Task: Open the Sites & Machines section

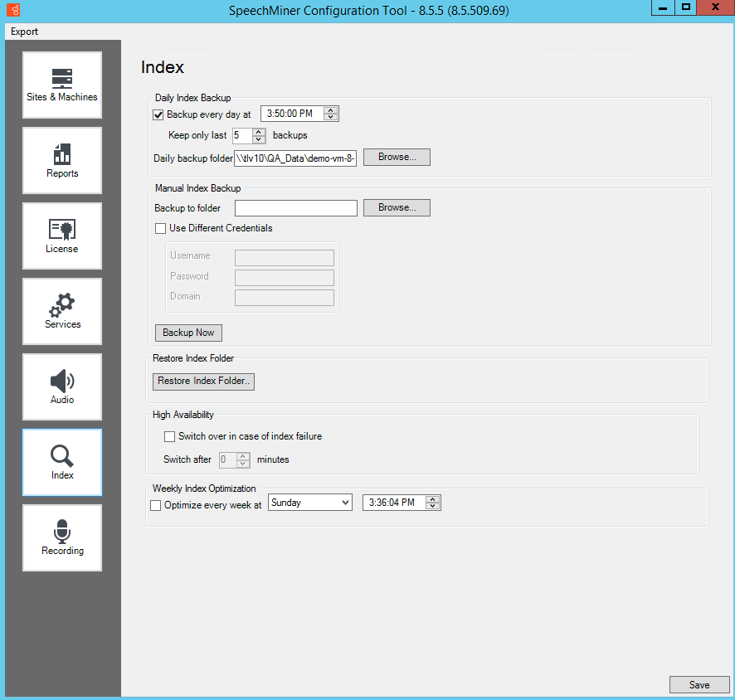Action: tap(62, 85)
